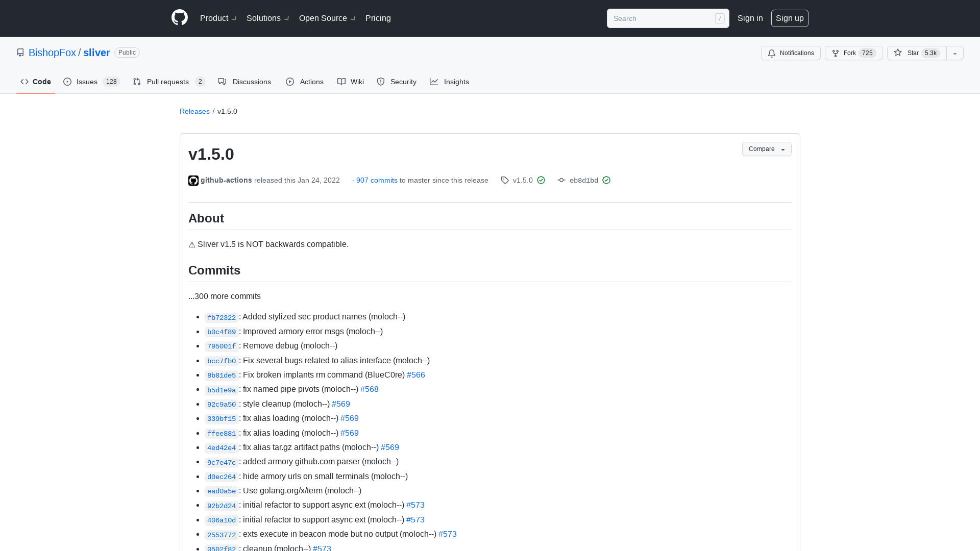Click the star icon in Star button
The image size is (980, 551).
click(x=898, y=53)
